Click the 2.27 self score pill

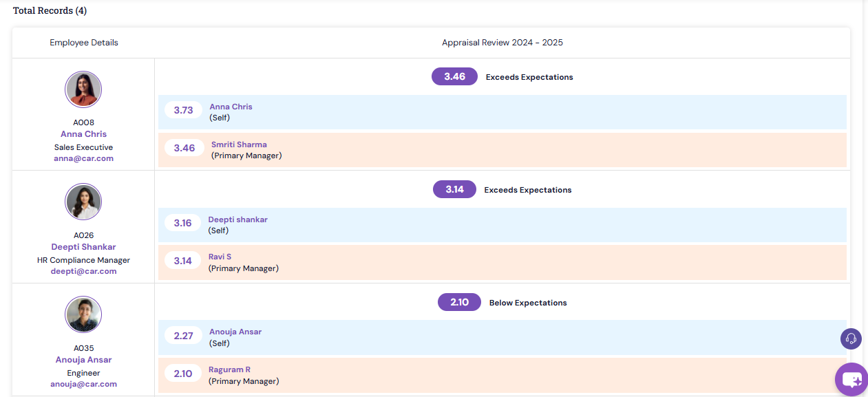pos(183,336)
